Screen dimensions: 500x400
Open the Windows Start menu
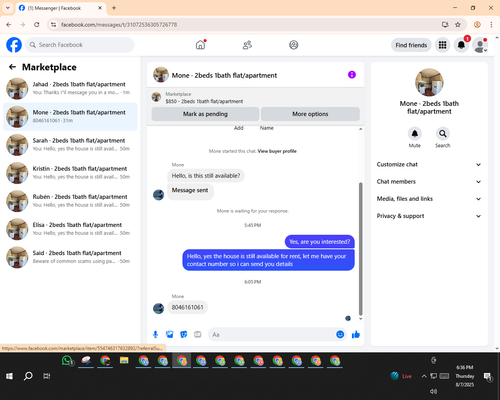[x=9, y=376]
